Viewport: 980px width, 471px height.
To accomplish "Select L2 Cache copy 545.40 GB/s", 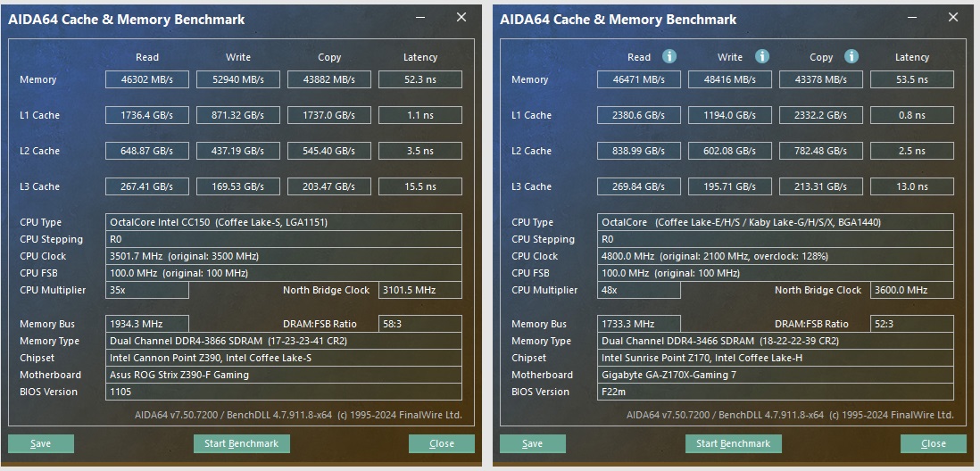I will (x=328, y=151).
